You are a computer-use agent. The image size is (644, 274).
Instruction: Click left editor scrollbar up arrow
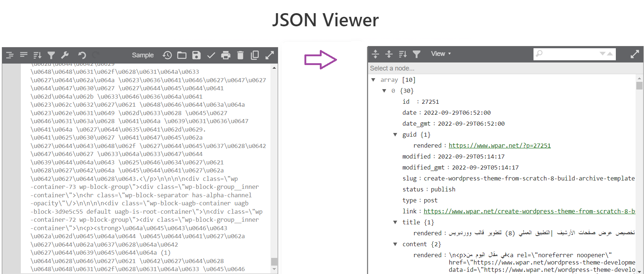click(274, 68)
